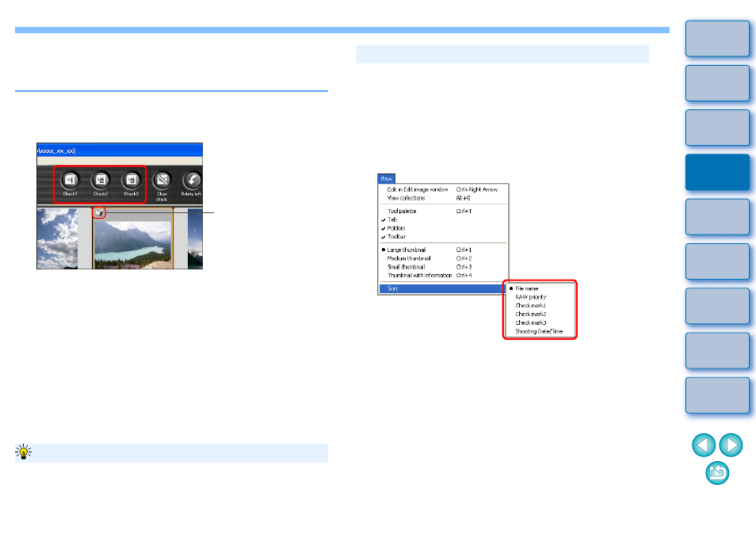Select the mountain lake thumbnail
The height and width of the screenshot is (534, 756).
point(132,244)
